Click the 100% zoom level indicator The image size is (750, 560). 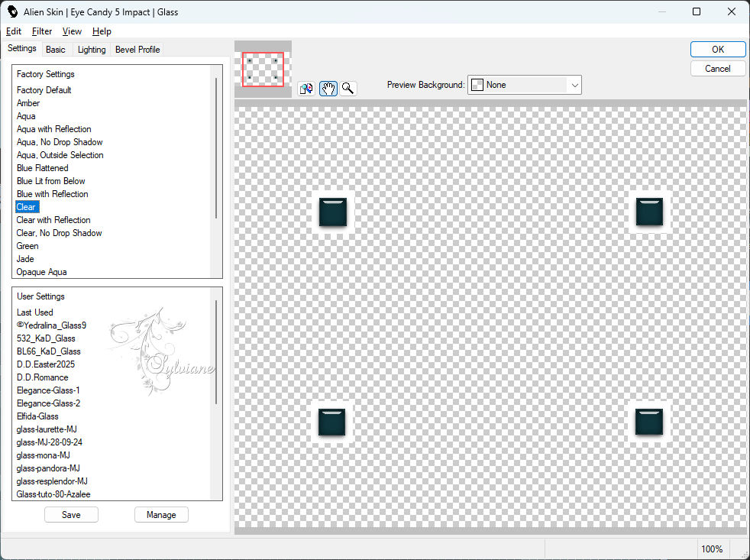pyautogui.click(x=712, y=549)
